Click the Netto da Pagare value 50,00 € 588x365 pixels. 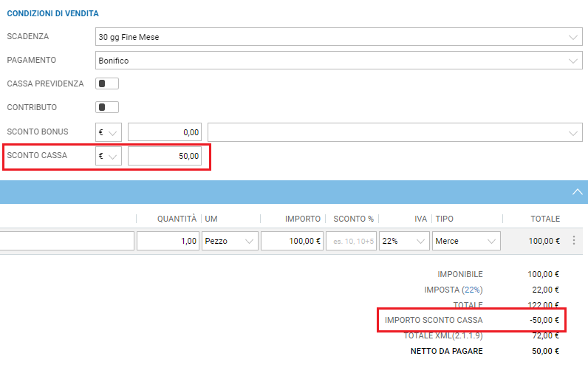[x=545, y=351]
